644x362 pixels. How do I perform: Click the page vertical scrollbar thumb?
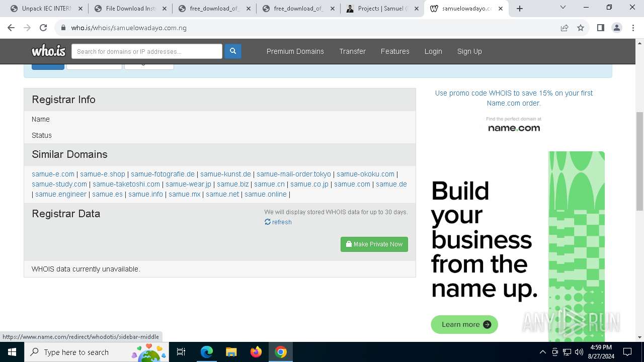coord(639,161)
